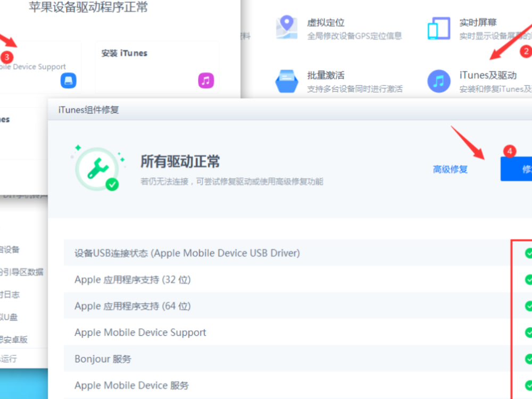Click the green check for 应用程序支持 (32 位)
The height and width of the screenshot is (399, 532).
(x=529, y=280)
